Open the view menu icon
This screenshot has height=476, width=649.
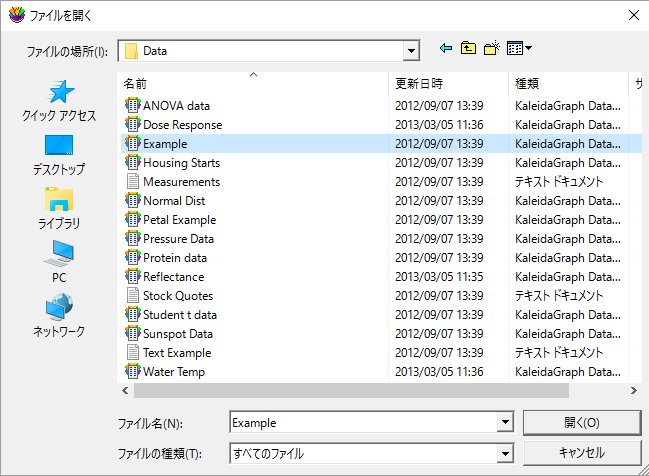click(519, 48)
